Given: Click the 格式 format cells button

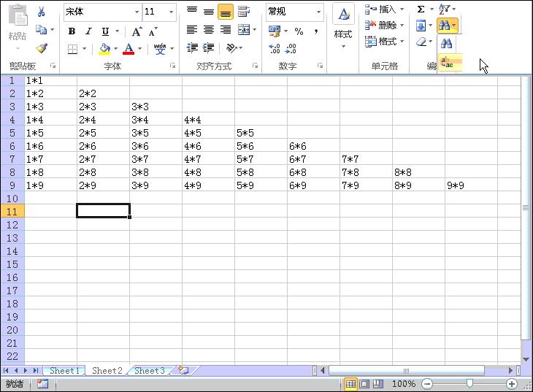Looking at the screenshot, I should (384, 42).
